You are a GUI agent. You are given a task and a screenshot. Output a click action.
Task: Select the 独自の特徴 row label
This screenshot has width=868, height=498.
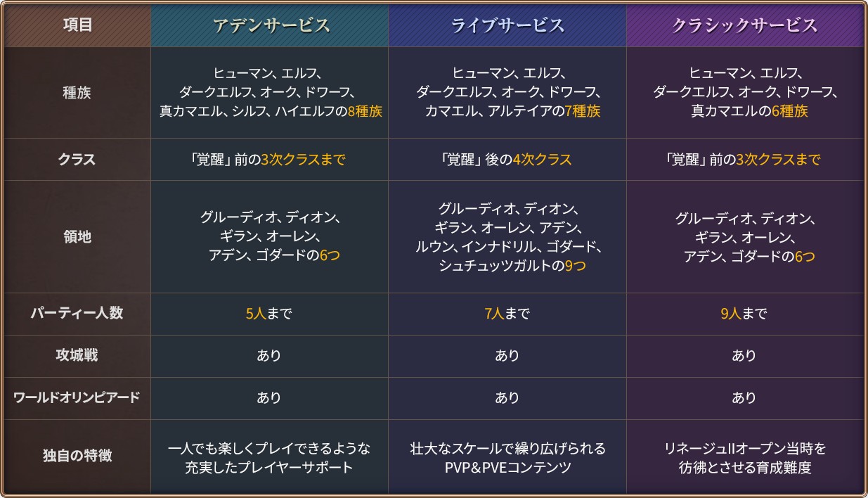(77, 456)
